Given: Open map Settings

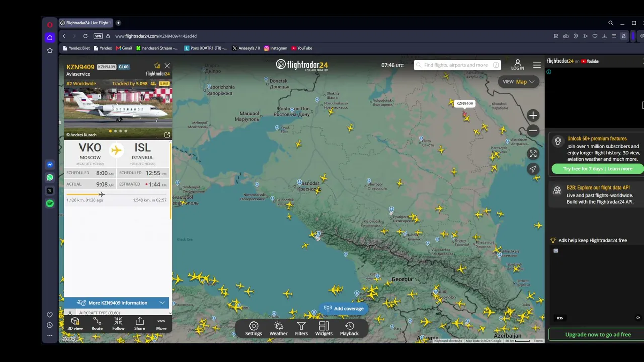Looking at the screenshot, I should pos(254,329).
